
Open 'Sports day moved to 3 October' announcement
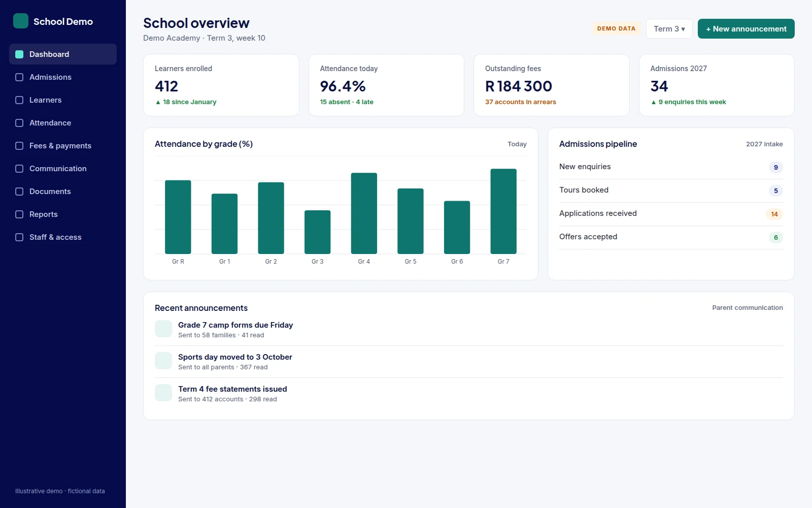pyautogui.click(x=235, y=357)
